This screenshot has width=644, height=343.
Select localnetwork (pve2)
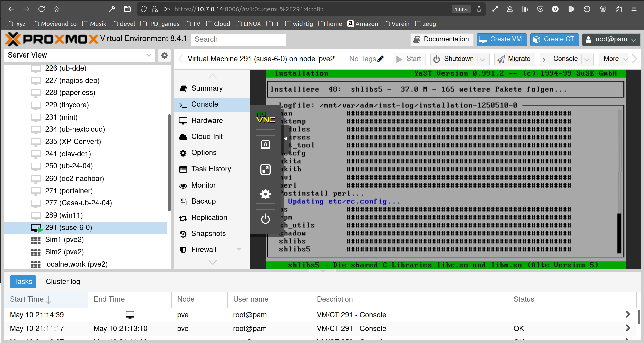85,264
